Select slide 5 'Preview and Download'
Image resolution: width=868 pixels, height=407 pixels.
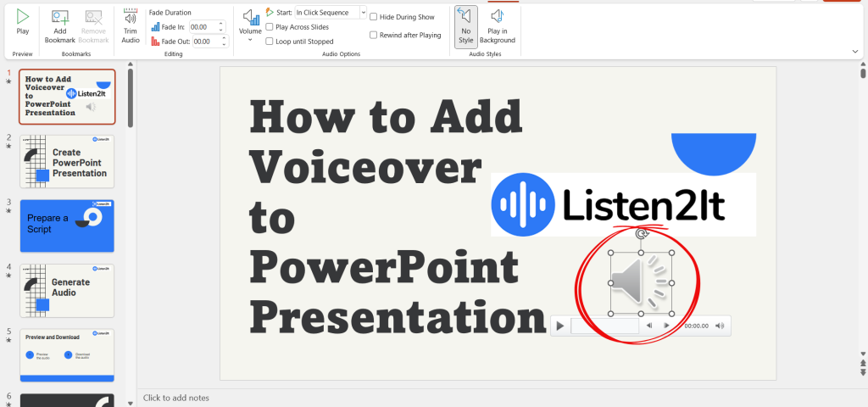(x=67, y=355)
